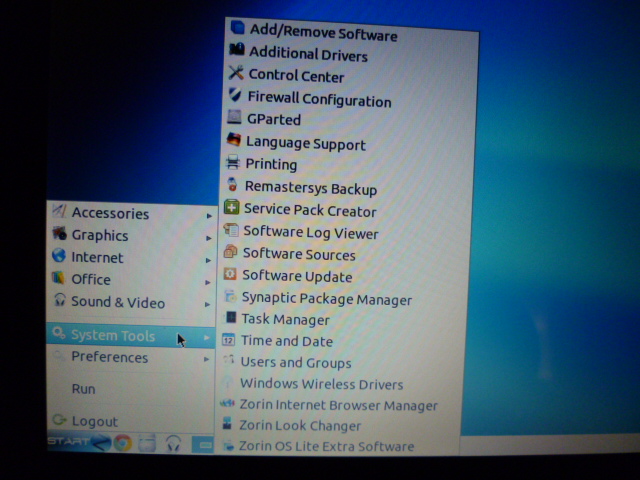640x480 pixels.
Task: Choose Logout from the start menu
Action: coord(130,420)
